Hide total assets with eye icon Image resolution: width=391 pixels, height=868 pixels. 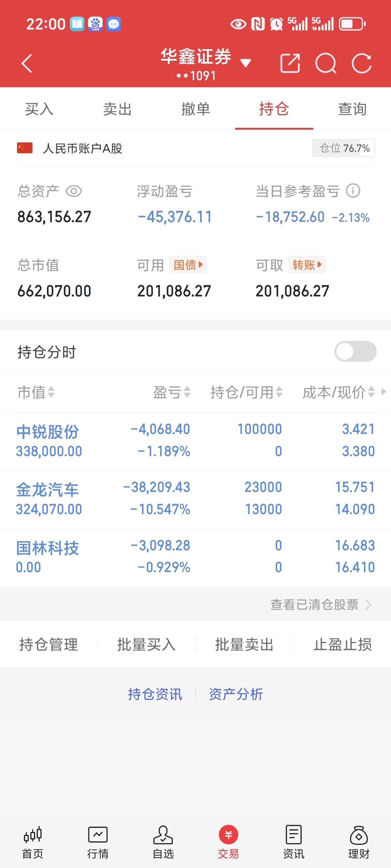click(74, 191)
